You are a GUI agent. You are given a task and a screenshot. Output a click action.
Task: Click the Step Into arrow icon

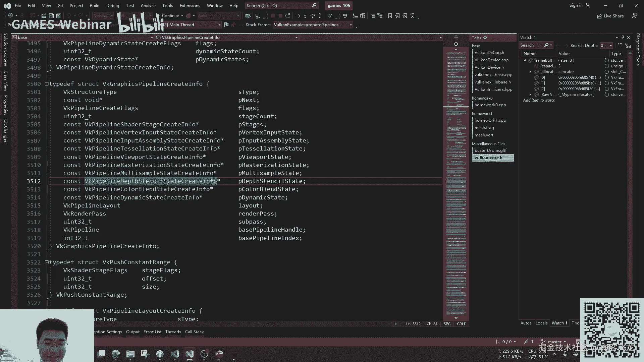pyautogui.click(x=305, y=16)
